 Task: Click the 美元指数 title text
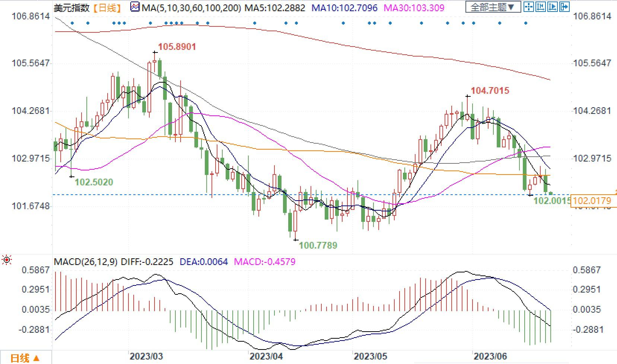click(x=71, y=8)
